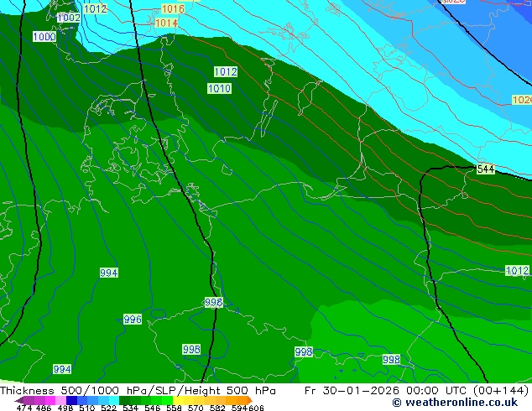The height and width of the screenshot is (411, 532).
Task: Select the 1010 isobar label
Action: (219, 88)
